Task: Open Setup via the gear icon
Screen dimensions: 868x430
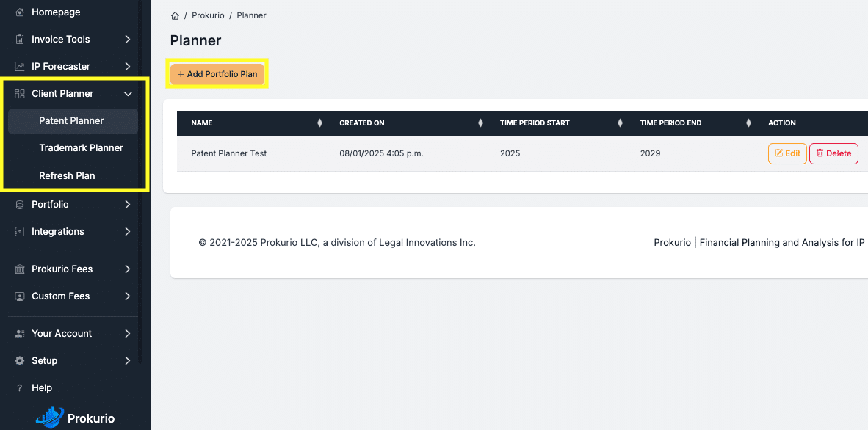Action: pos(18,360)
